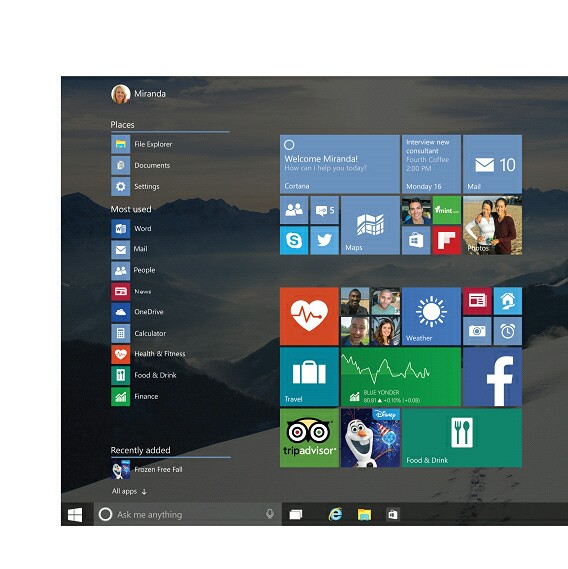Image resolution: width=568 pixels, height=569 pixels.
Task: Activate the microphone in search box
Action: pyautogui.click(x=270, y=514)
